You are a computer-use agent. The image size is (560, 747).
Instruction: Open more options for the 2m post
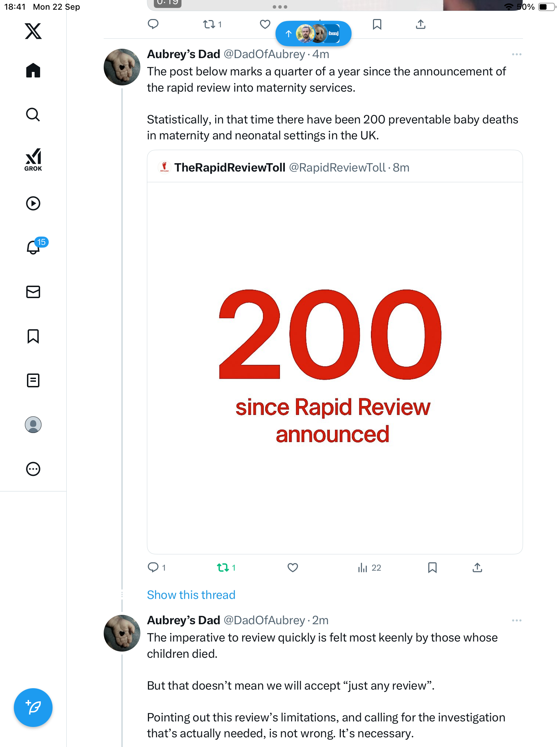[516, 620]
